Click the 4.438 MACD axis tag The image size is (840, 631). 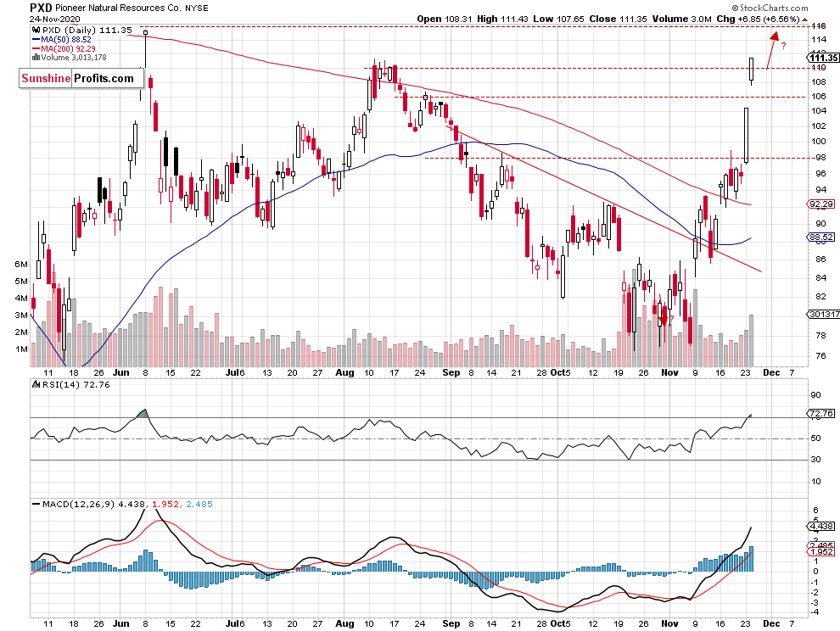(820, 527)
